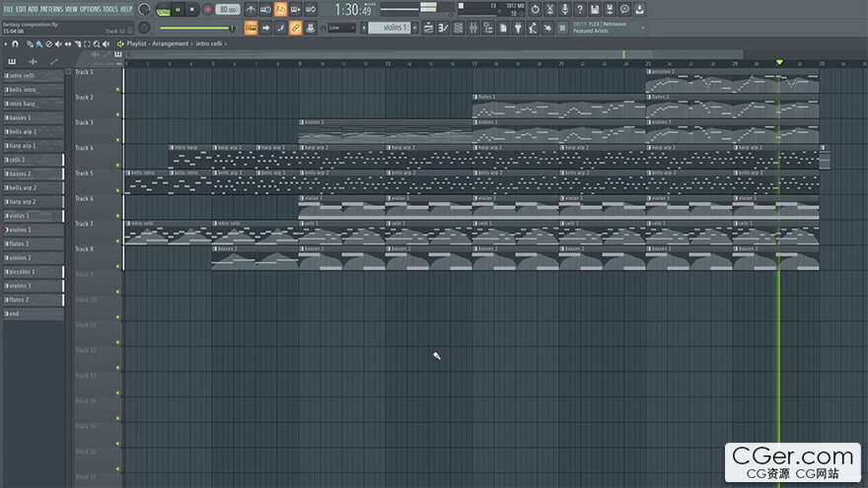Open the PATTERNS menu

[x=51, y=9]
